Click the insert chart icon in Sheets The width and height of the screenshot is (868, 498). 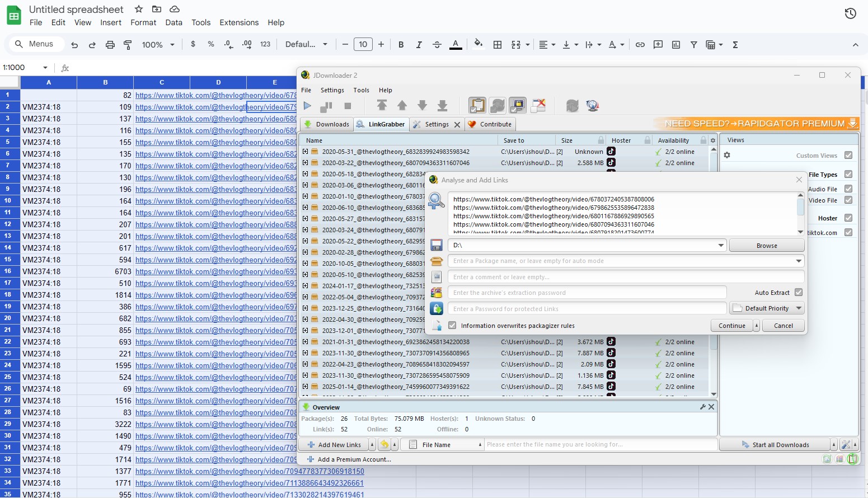[x=676, y=45]
